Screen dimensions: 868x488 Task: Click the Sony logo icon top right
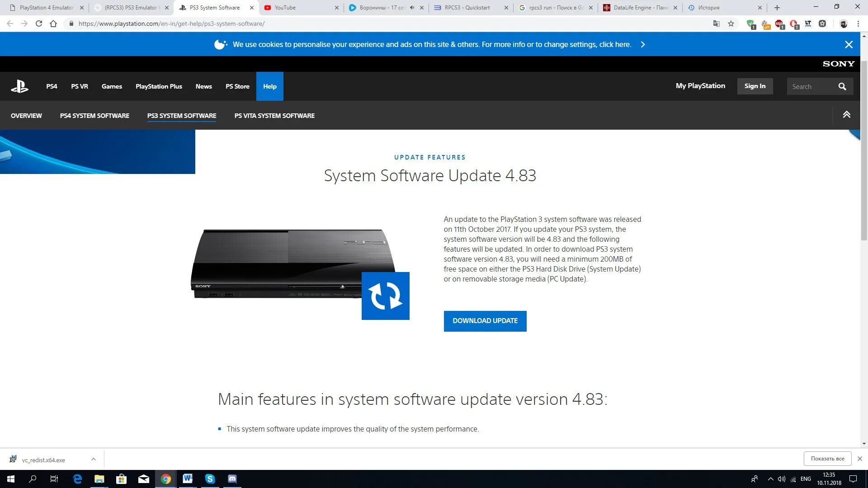pyautogui.click(x=838, y=63)
